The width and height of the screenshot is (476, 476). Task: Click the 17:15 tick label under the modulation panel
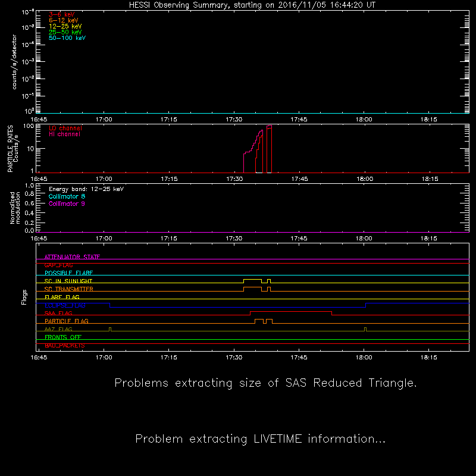click(x=169, y=239)
